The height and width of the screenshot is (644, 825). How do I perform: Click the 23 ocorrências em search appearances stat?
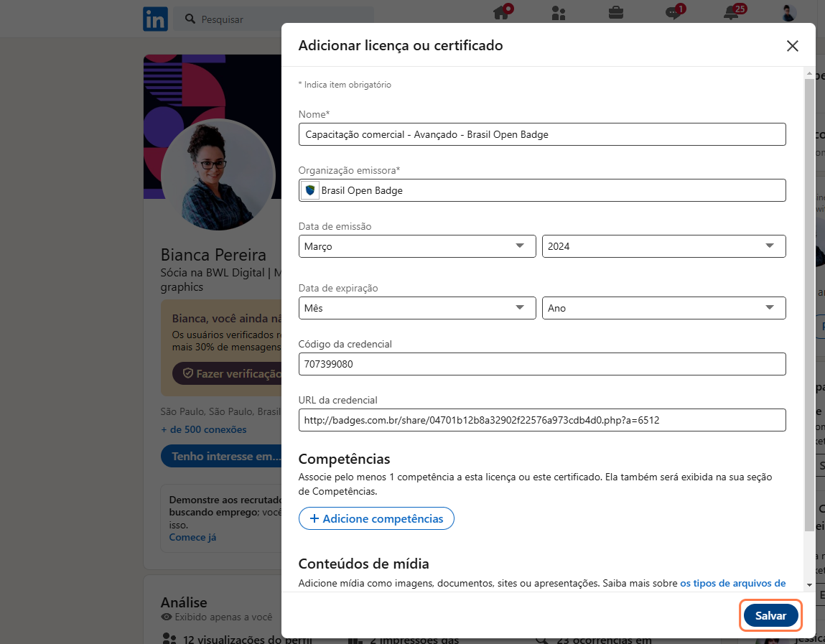tap(593, 639)
